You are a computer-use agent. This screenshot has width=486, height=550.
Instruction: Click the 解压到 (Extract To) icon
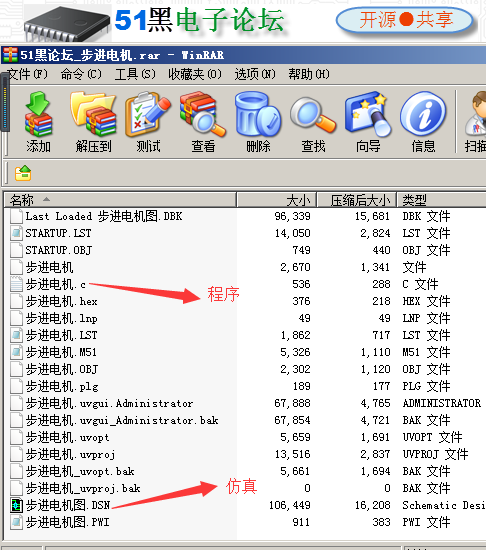pos(93,121)
